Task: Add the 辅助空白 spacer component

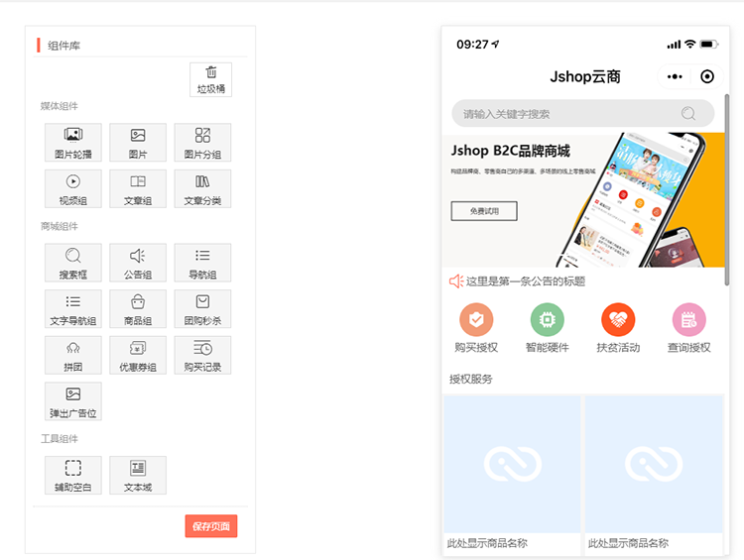Action: (x=73, y=475)
